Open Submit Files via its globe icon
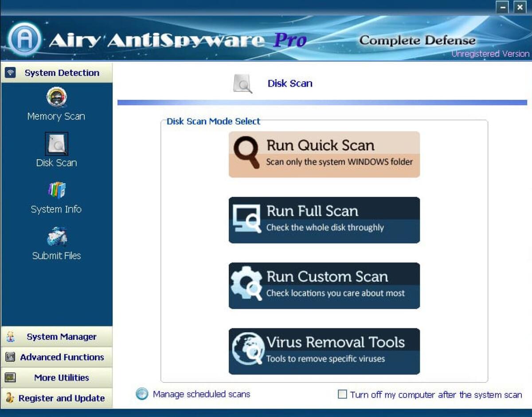532x417 pixels. click(56, 235)
